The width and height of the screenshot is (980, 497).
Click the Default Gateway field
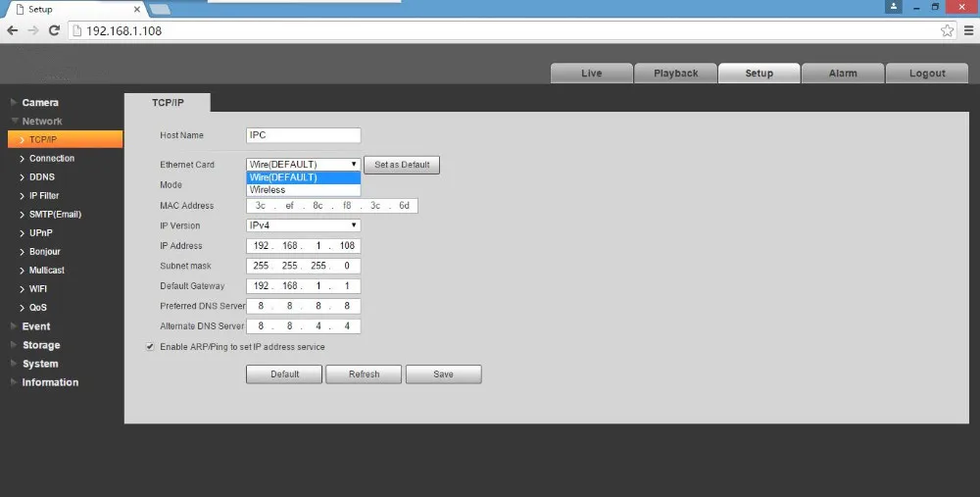point(303,285)
